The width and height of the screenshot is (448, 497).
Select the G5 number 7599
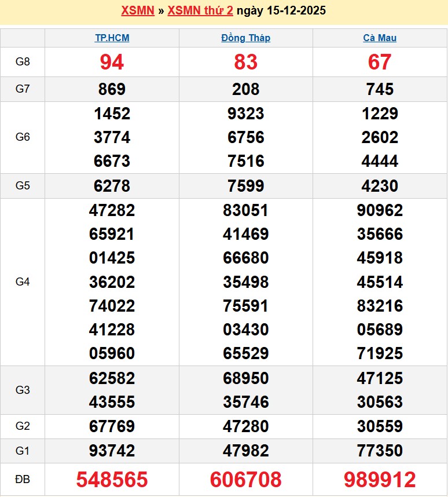click(246, 186)
